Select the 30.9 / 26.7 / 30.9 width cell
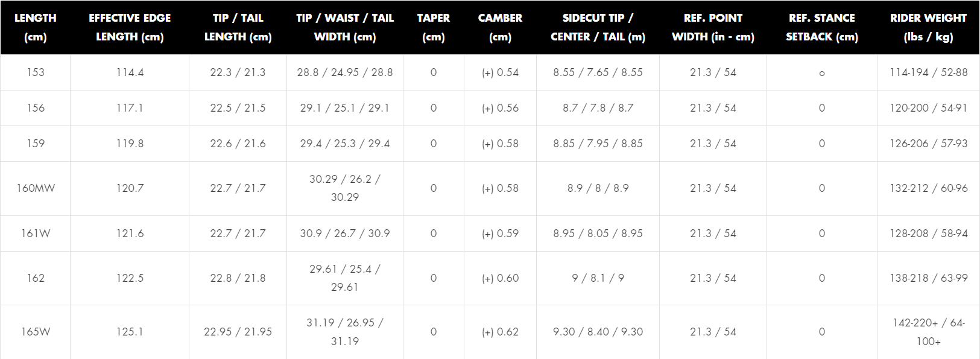The image size is (980, 359). pos(344,234)
